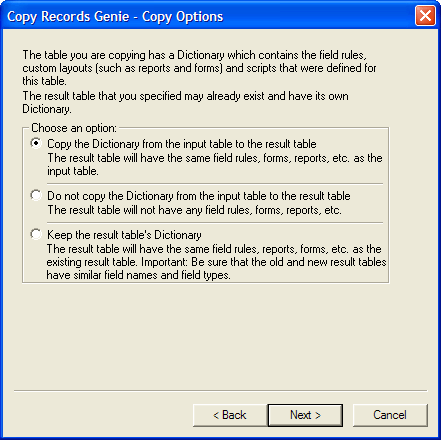Image resolution: width=441 pixels, height=440 pixels.
Task: Click the horizontal divider above the Back button
Action: 220,390
